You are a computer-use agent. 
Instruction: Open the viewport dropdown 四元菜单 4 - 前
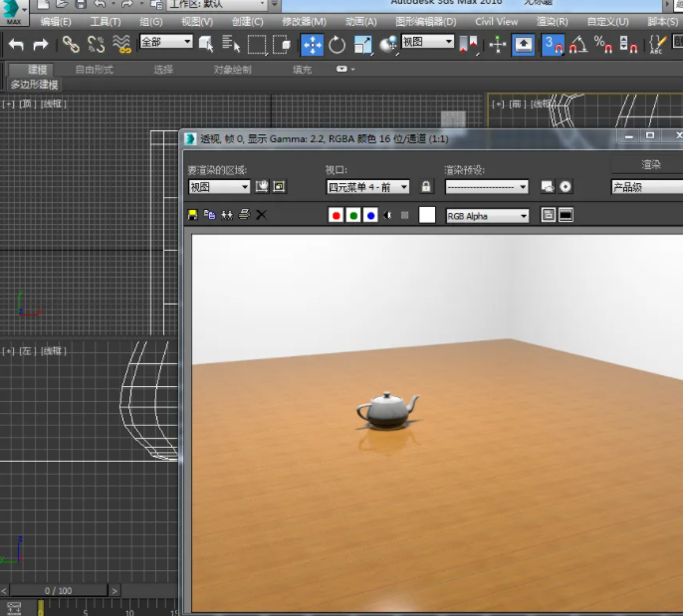click(367, 187)
